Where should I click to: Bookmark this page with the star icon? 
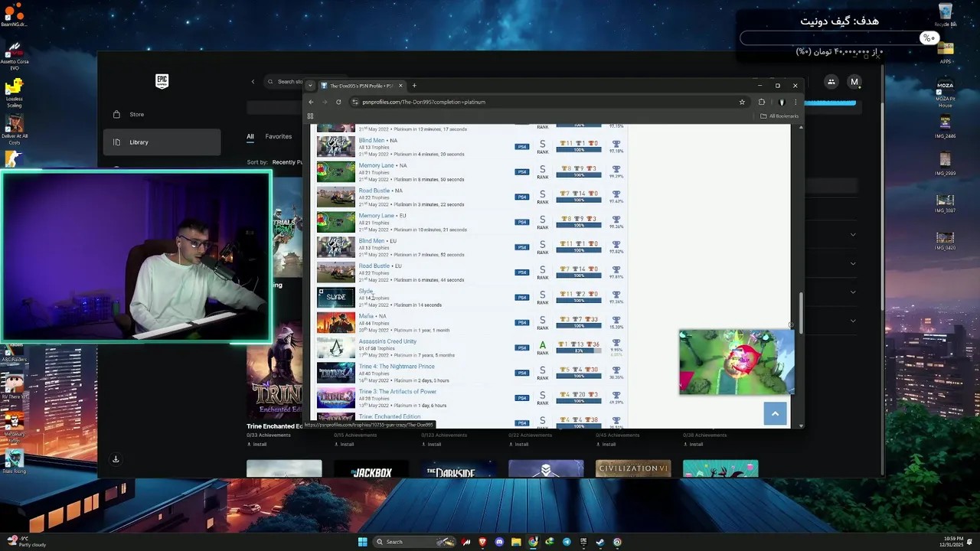(742, 102)
